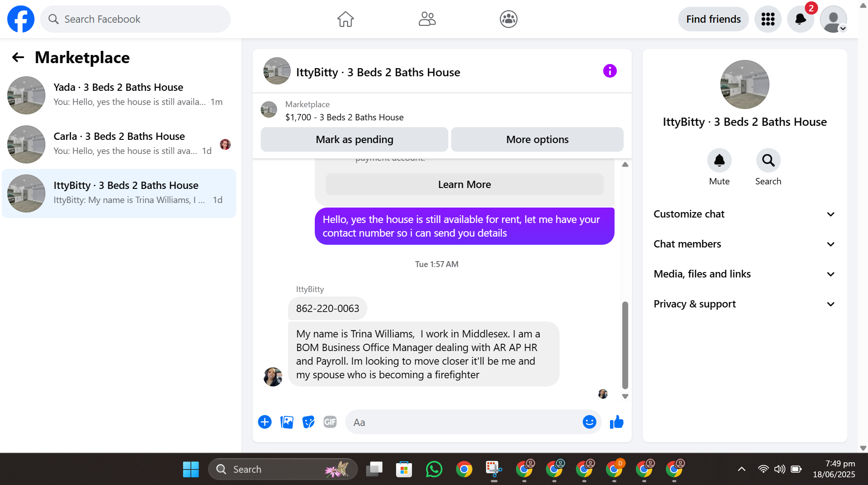Open the Groups icon in top navigation
The height and width of the screenshot is (485, 868).
pyautogui.click(x=509, y=19)
